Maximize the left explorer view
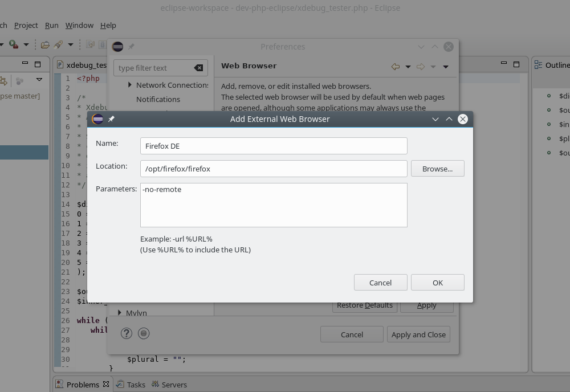570x392 pixels. (38, 64)
